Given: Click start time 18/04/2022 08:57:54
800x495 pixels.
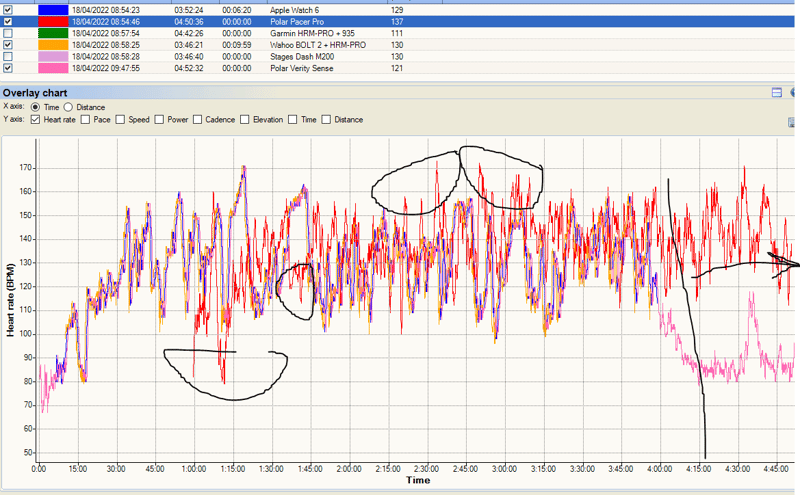Looking at the screenshot, I should pos(106,33).
